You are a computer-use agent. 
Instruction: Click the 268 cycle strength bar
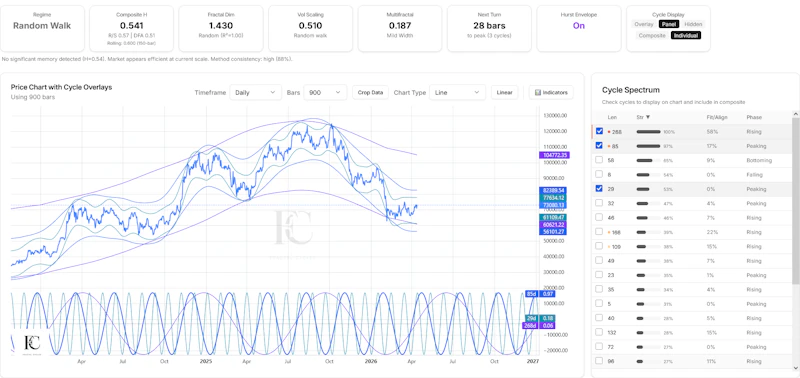[648, 132]
